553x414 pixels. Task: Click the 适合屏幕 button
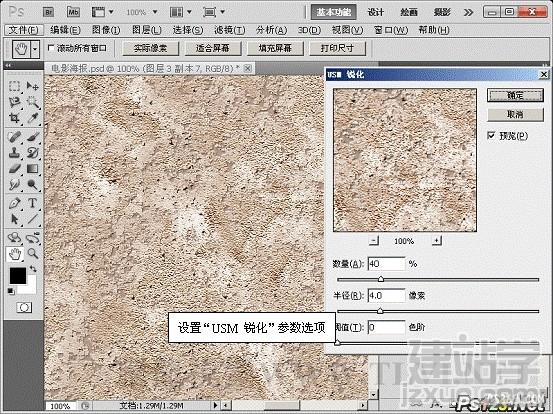213,48
